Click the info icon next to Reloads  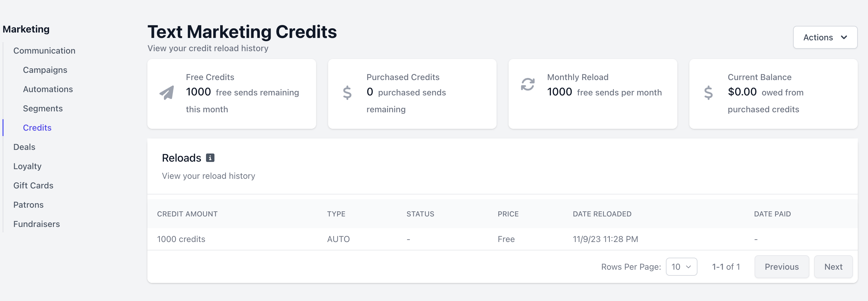point(210,158)
